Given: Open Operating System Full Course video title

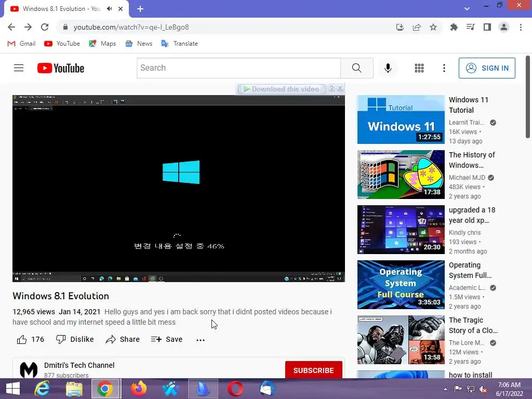Looking at the screenshot, I should pos(470,270).
